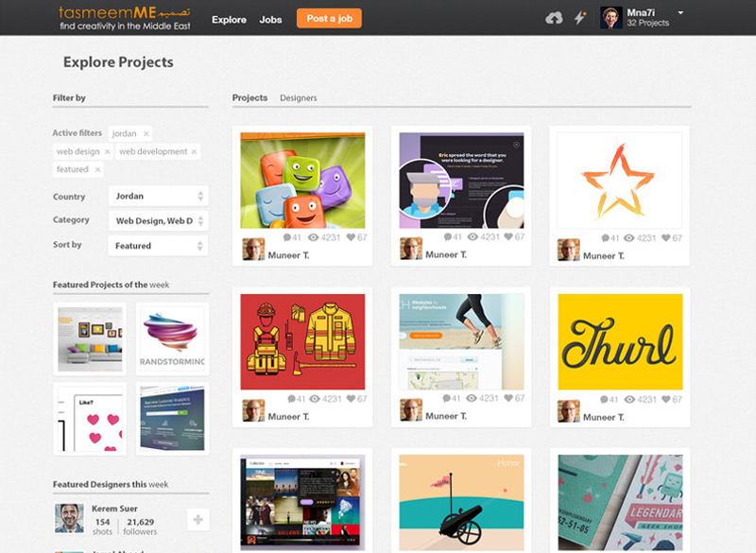Click Mna7i profile avatar in header
756x553 pixels.
click(x=611, y=18)
